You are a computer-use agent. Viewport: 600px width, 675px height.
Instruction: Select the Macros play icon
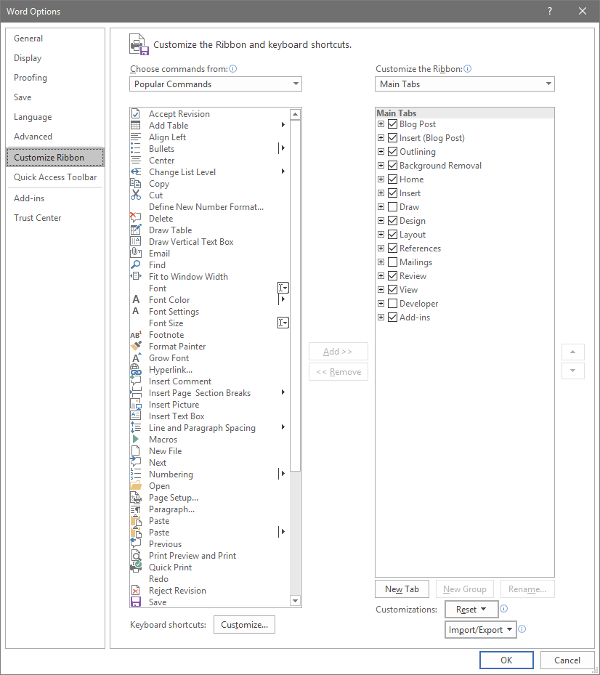click(x=137, y=439)
